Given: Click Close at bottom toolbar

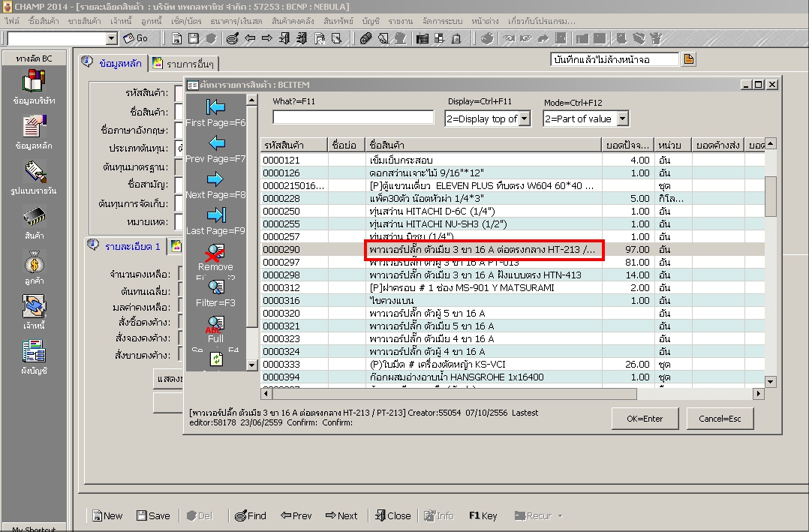Looking at the screenshot, I should [392, 515].
